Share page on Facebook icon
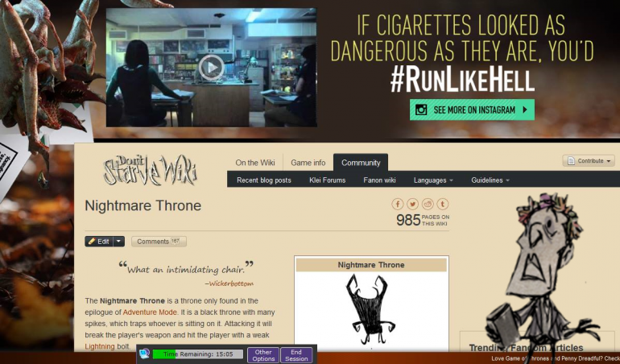The image size is (620, 364). (398, 205)
